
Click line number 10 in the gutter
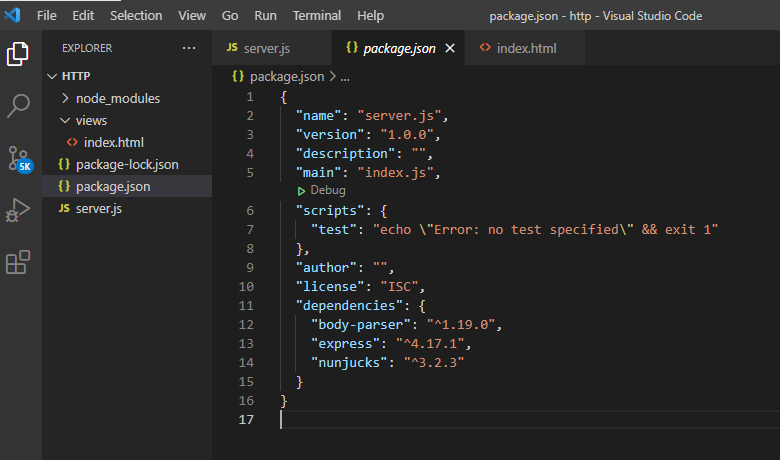(246, 287)
